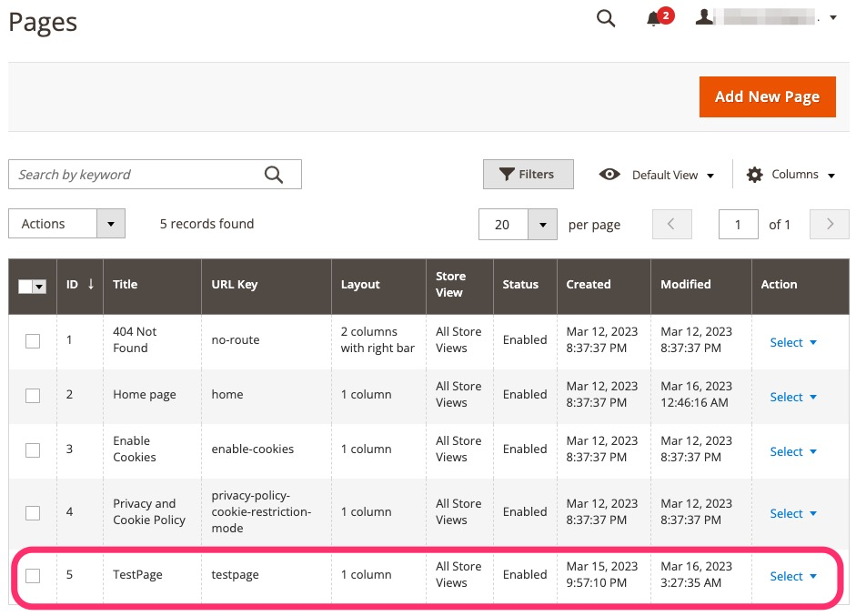856x616 pixels.
Task: Open the Actions dropdown
Action: pos(66,223)
